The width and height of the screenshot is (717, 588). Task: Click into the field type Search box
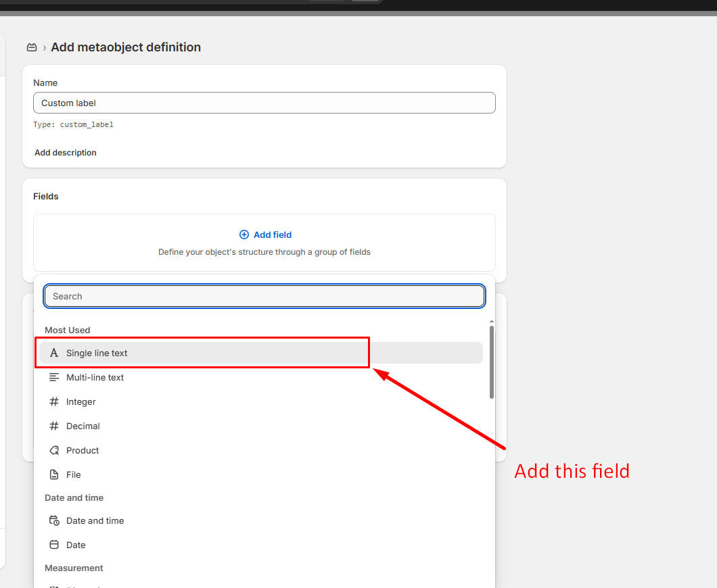pos(264,296)
